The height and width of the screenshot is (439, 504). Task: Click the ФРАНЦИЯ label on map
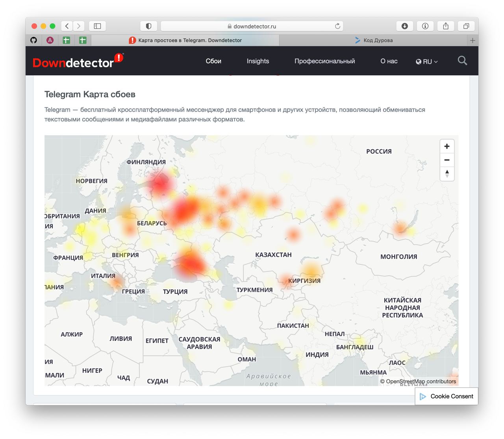pos(68,258)
